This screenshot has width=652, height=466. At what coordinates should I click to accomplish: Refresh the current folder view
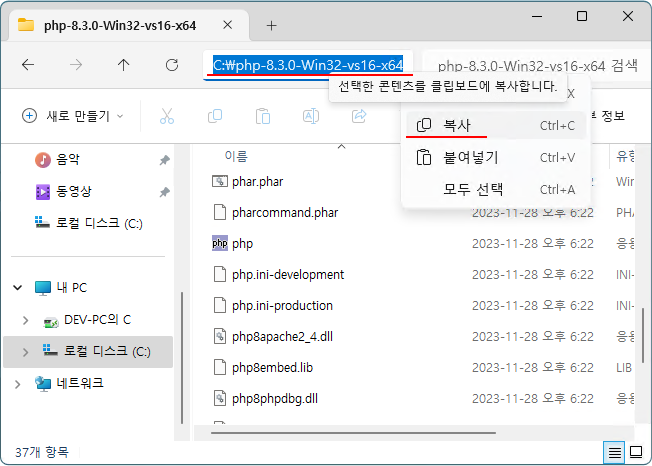pyautogui.click(x=172, y=65)
